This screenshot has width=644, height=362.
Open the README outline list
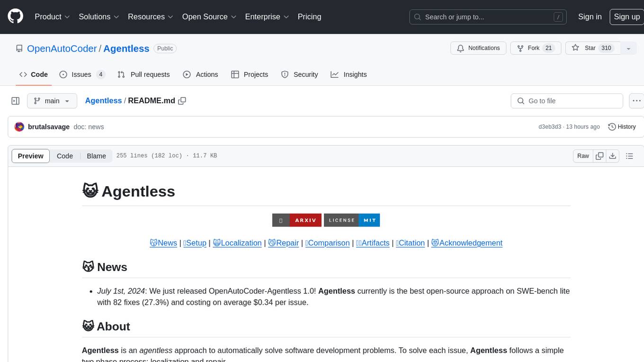click(x=629, y=156)
